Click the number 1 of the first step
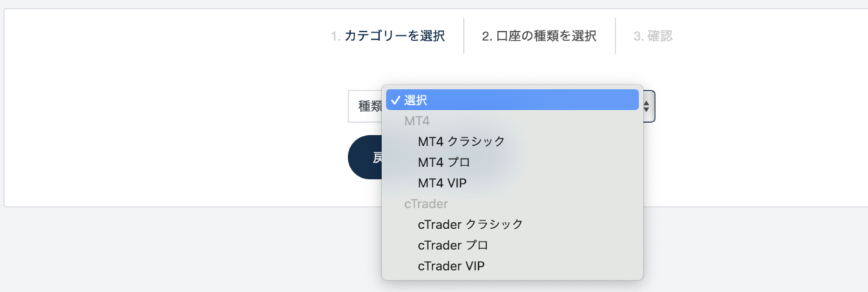868x292 pixels. point(336,36)
